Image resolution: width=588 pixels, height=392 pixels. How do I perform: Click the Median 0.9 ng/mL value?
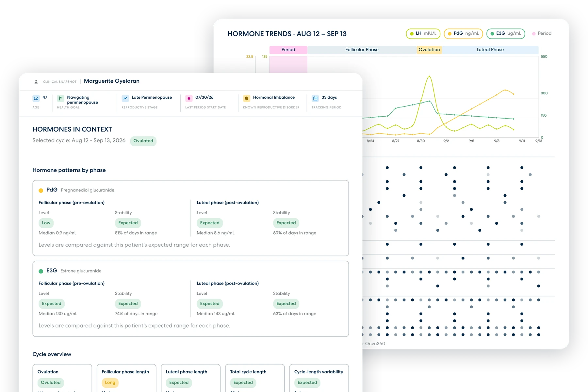57,233
